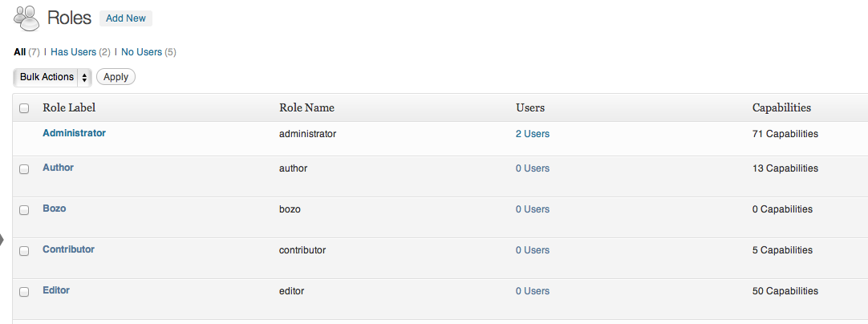Image resolution: width=868 pixels, height=324 pixels.
Task: Filter roles by No Users
Action: point(141,52)
